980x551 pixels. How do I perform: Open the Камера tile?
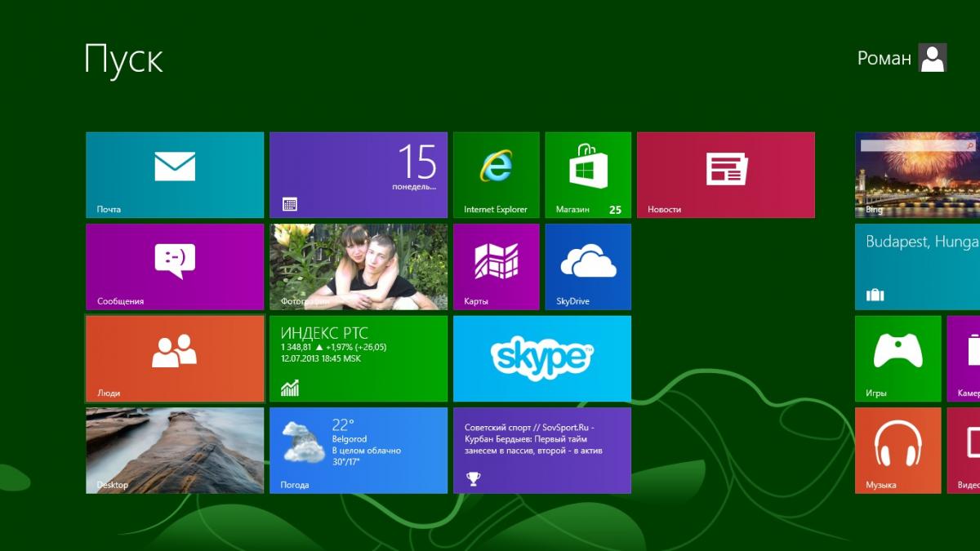click(964, 358)
